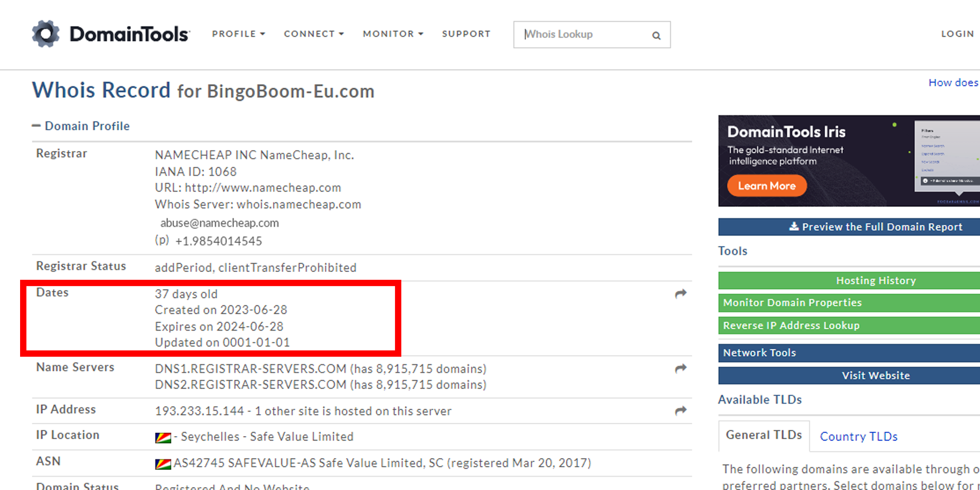Click the Available TLDs heading
980x490 pixels.
(x=760, y=400)
